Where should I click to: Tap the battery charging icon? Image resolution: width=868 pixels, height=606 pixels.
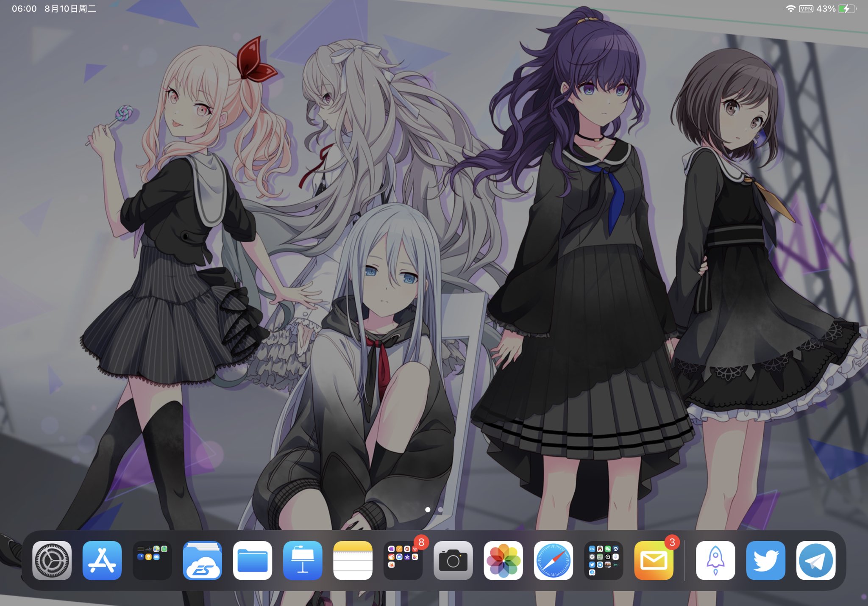[x=847, y=8]
